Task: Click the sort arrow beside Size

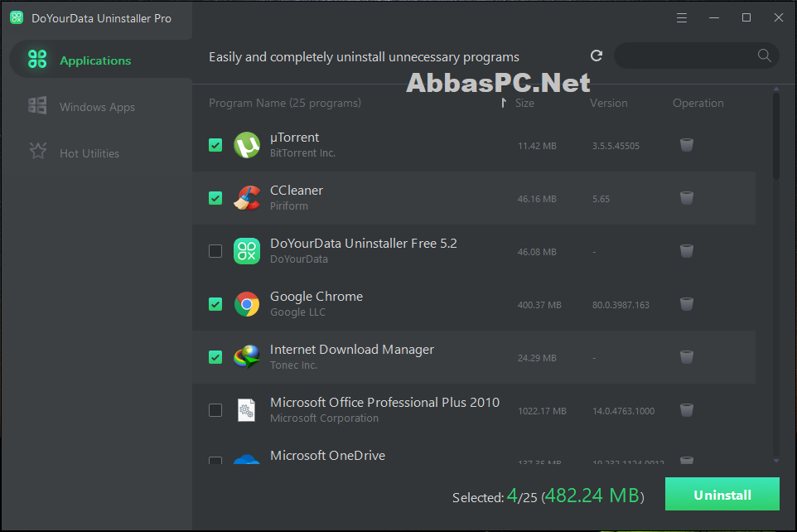Action: [503, 103]
